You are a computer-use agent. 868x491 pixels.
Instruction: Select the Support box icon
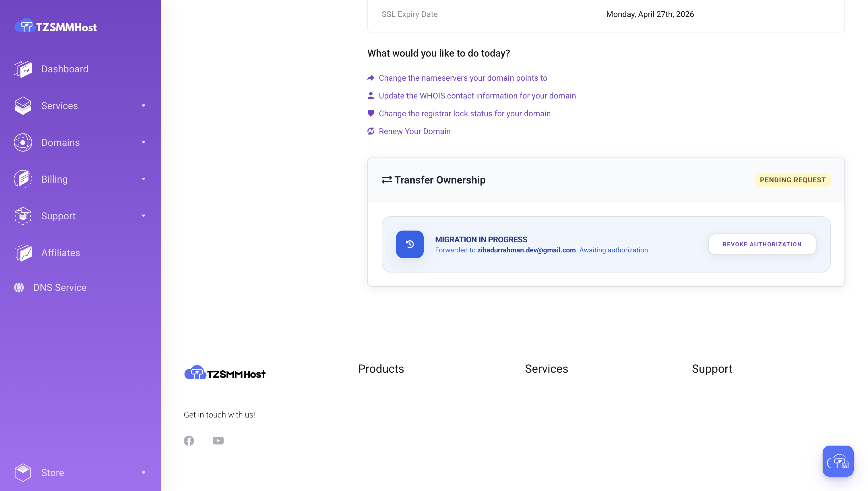23,216
